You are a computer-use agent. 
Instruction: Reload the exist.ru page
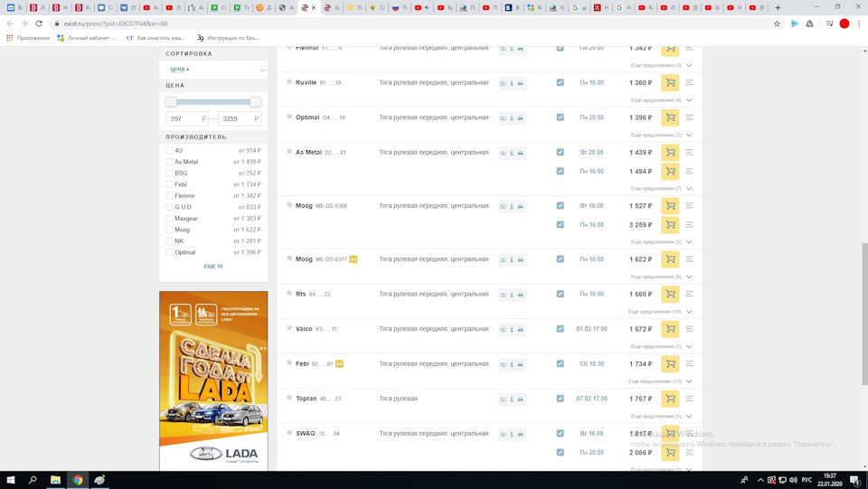coord(39,24)
